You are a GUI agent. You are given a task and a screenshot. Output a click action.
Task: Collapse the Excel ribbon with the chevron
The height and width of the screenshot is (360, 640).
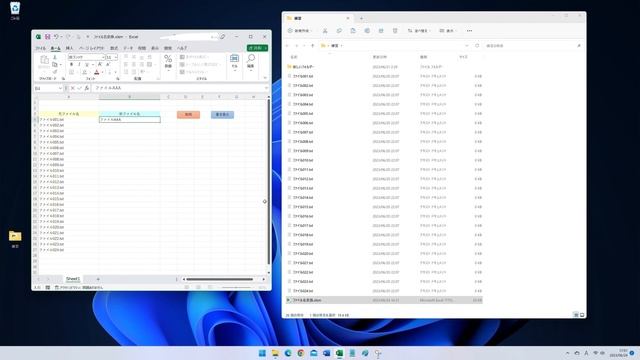(265, 78)
